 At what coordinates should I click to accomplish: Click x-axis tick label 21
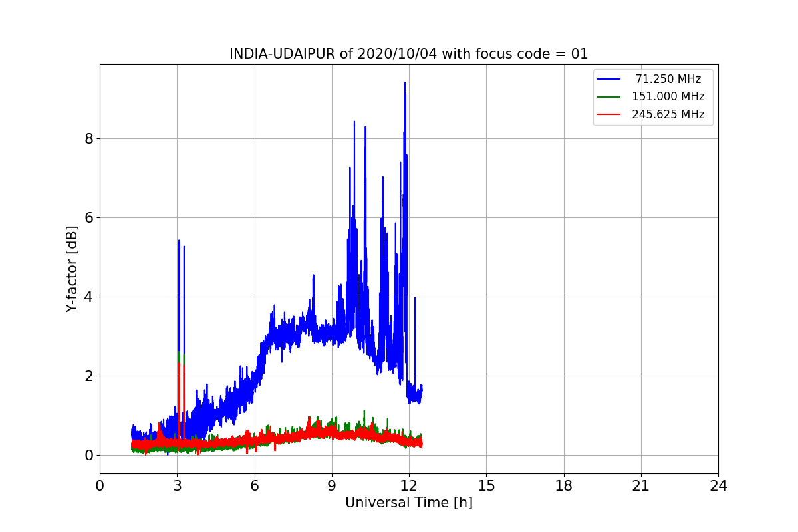(x=641, y=486)
